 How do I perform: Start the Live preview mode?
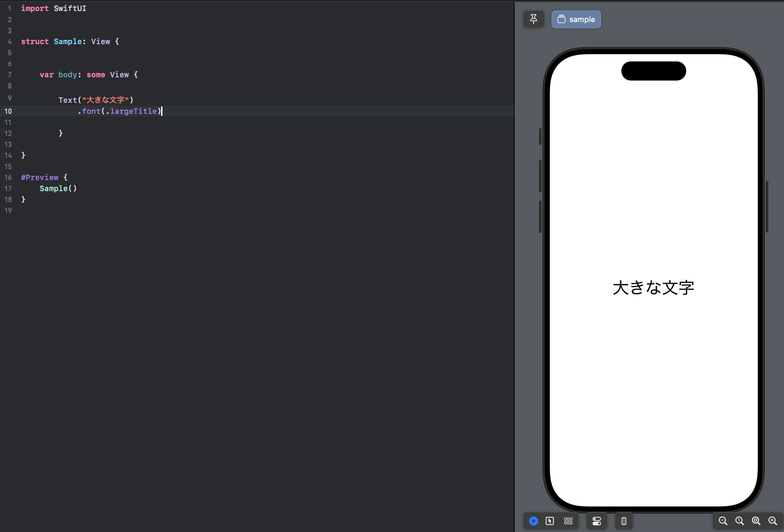[x=533, y=521]
